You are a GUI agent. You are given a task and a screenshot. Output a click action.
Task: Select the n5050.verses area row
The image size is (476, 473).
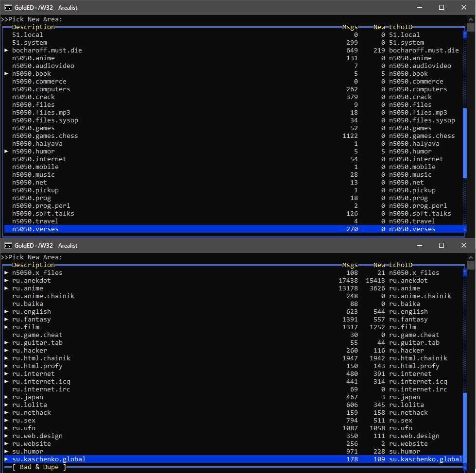coord(234,229)
